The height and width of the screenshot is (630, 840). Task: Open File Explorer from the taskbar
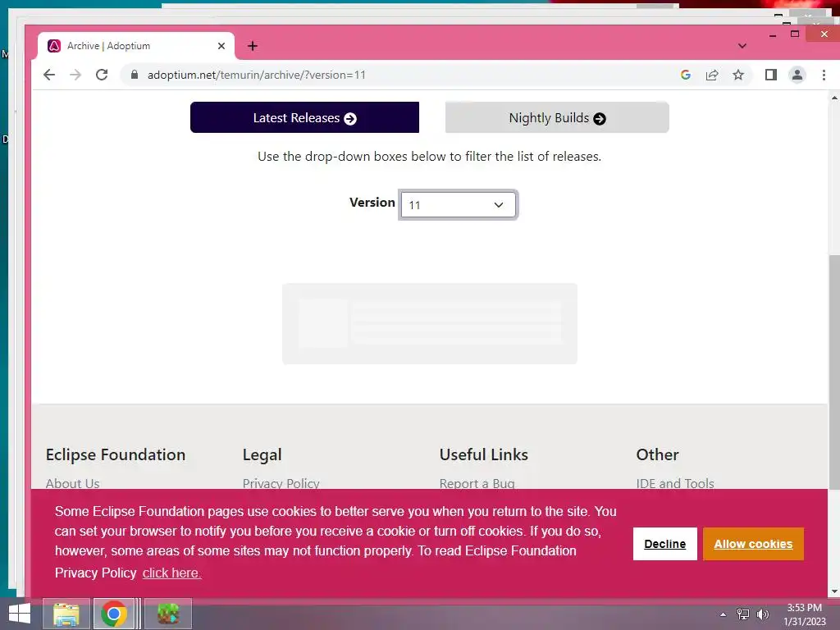tap(66, 614)
